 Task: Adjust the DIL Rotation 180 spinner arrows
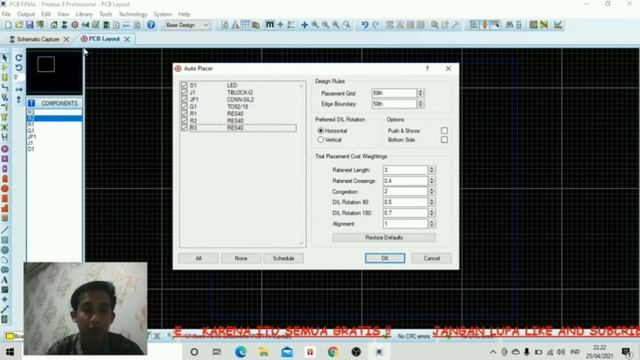431,213
